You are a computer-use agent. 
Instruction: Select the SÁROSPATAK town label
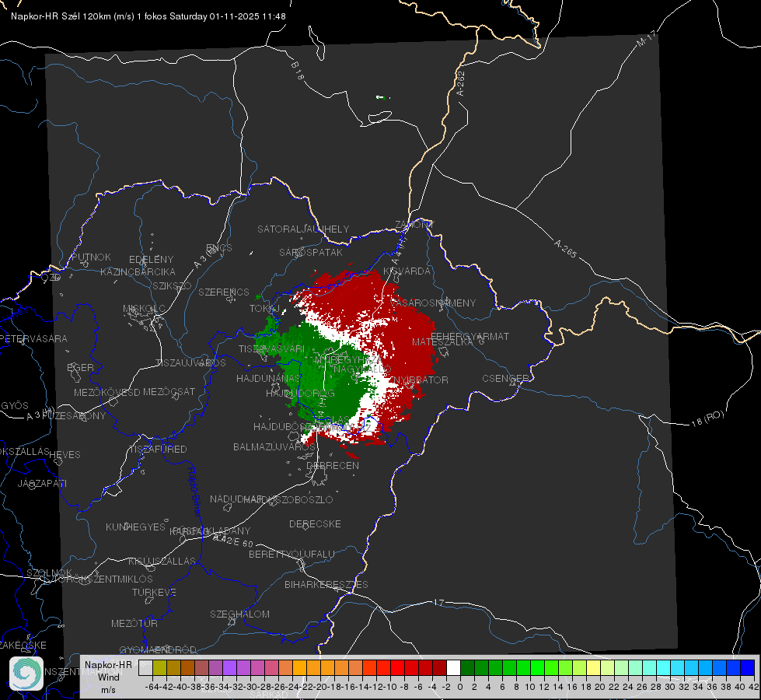click(311, 252)
